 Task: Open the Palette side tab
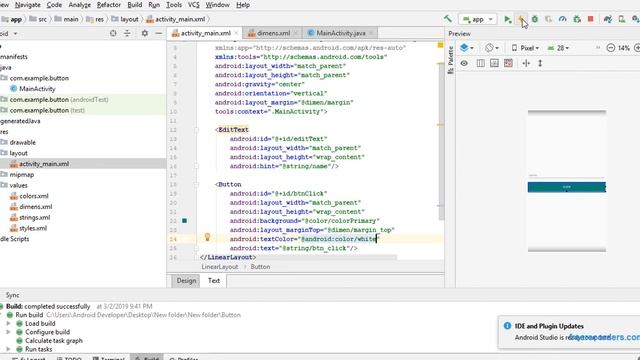pos(451,60)
